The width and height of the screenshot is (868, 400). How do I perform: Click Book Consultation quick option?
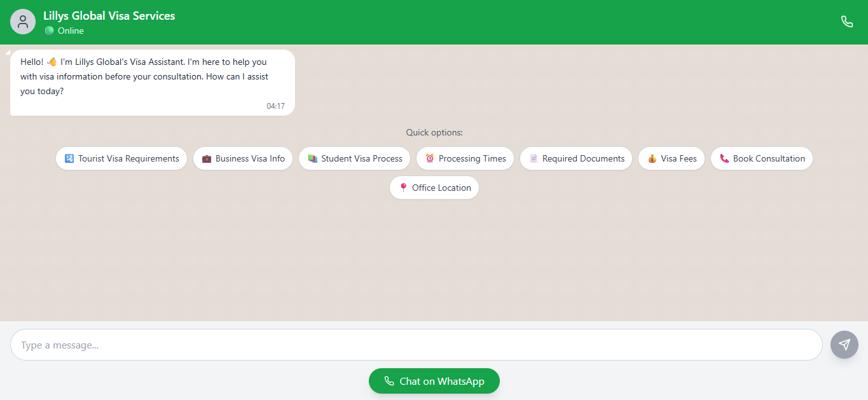(762, 158)
